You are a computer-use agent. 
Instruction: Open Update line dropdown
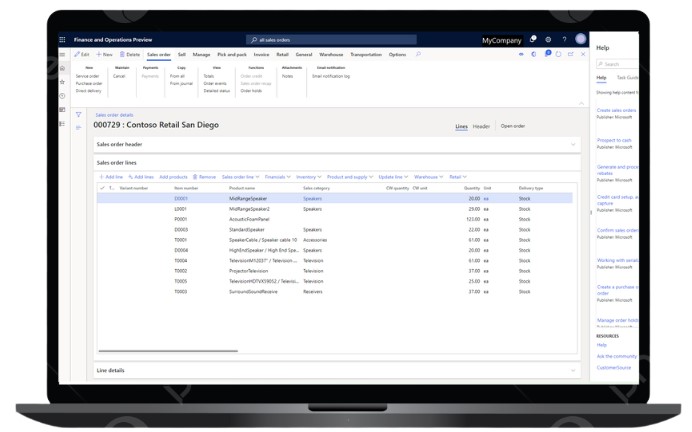pyautogui.click(x=393, y=177)
